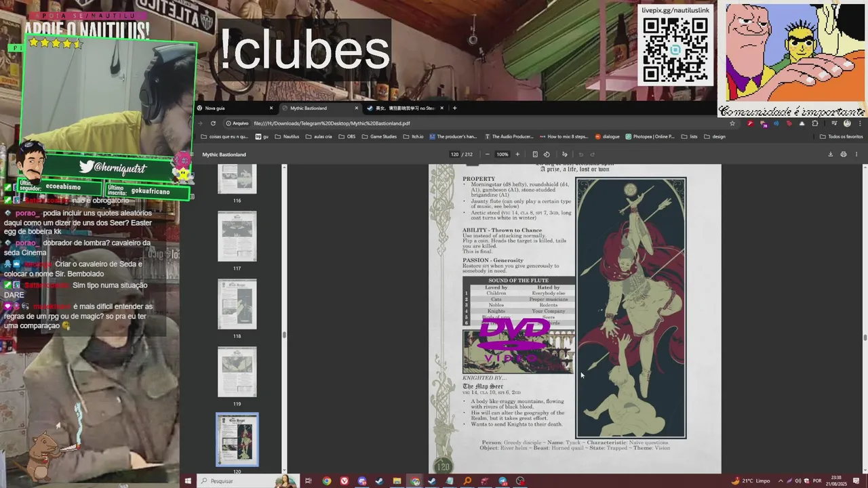Viewport: 868px width, 488px height.
Task: Open 'The Audio Producer...' bookmark
Action: 509,136
